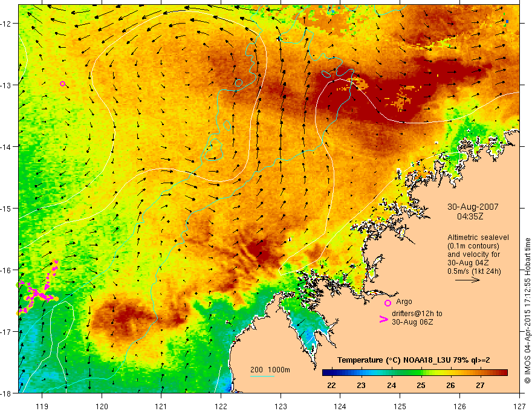Click the latitude axis label -12
Image resolution: width=532 pixels, height=411 pixels.
[6, 24]
